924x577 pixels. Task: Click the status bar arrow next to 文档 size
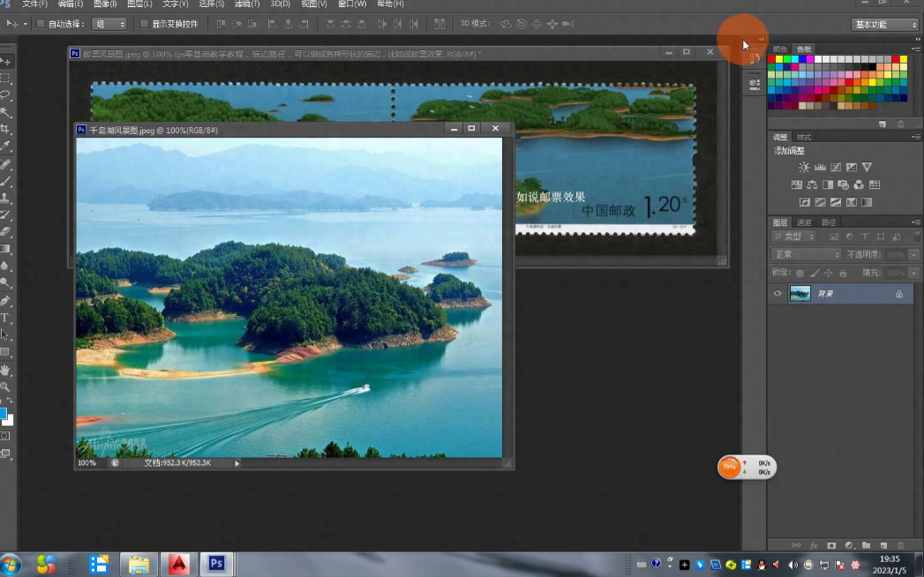(237, 463)
